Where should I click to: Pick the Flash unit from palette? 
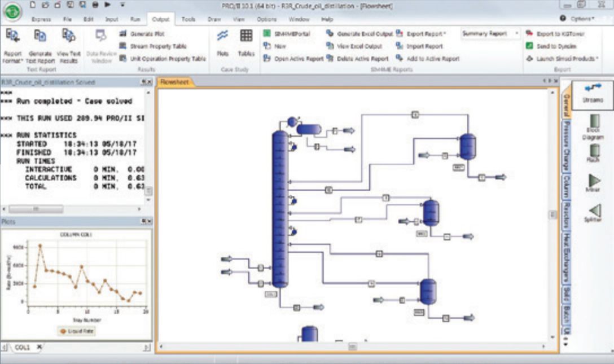click(x=593, y=151)
